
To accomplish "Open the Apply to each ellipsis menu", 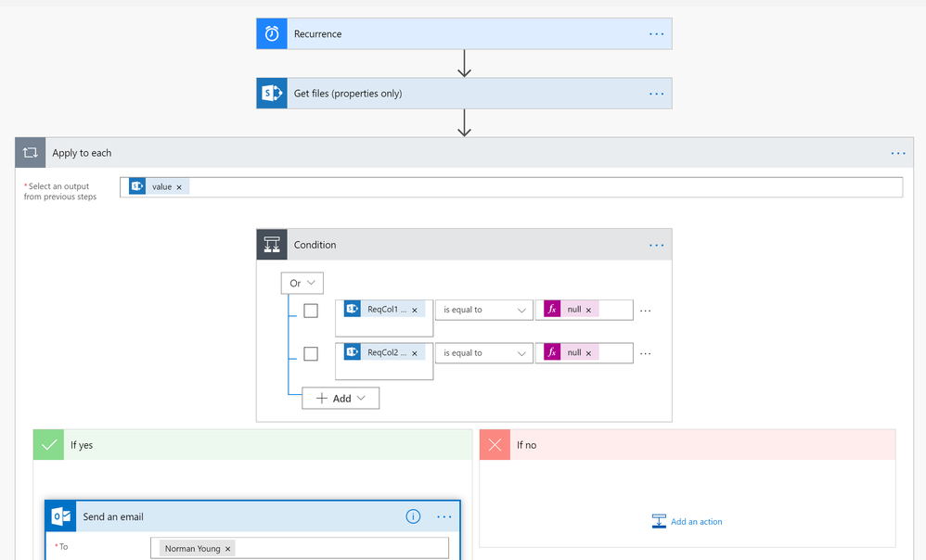I will 897,154.
